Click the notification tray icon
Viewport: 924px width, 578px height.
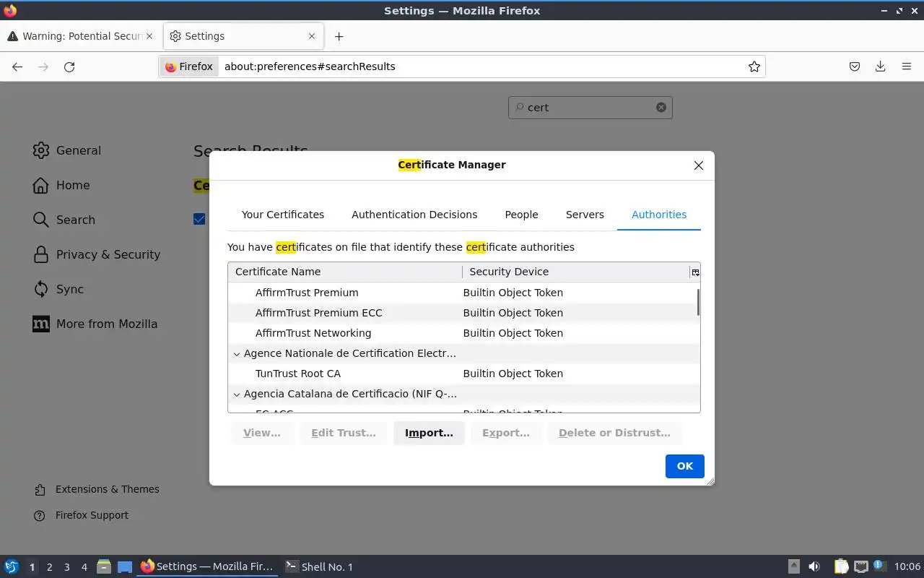click(879, 566)
